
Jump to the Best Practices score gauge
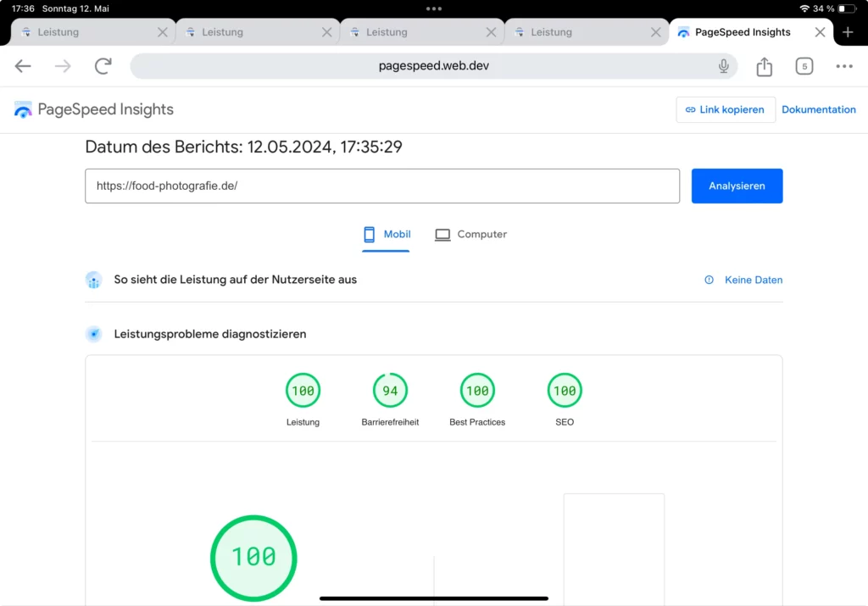click(x=477, y=391)
